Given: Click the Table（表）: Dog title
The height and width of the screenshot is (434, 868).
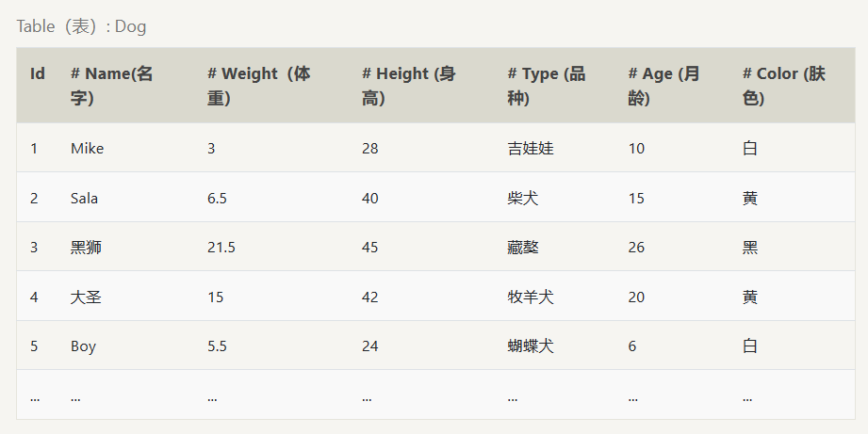Looking at the screenshot, I should [x=81, y=26].
